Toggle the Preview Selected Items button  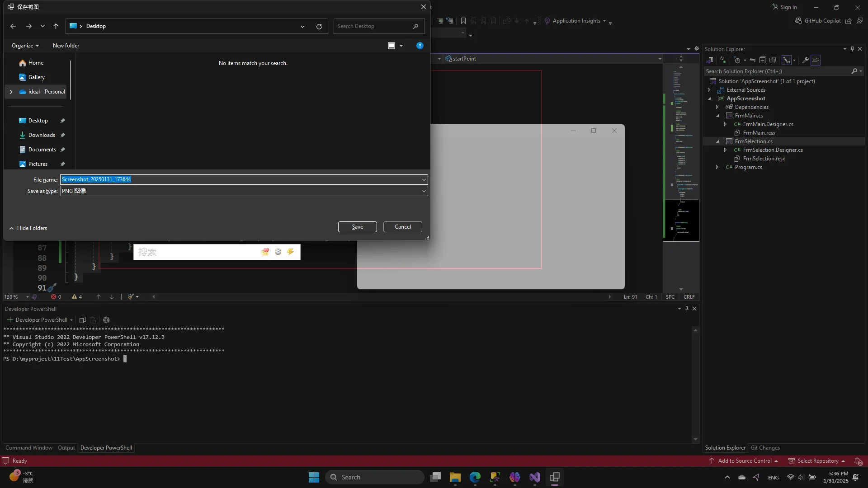[816, 60]
